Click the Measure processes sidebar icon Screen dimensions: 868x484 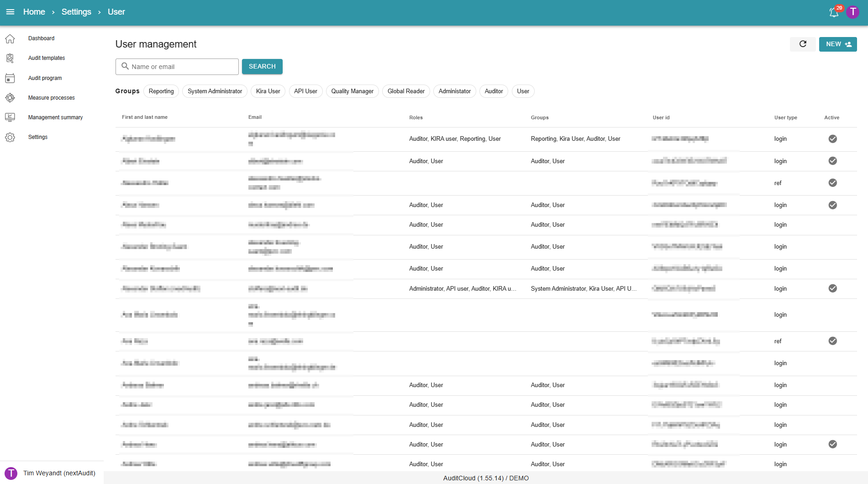[10, 98]
